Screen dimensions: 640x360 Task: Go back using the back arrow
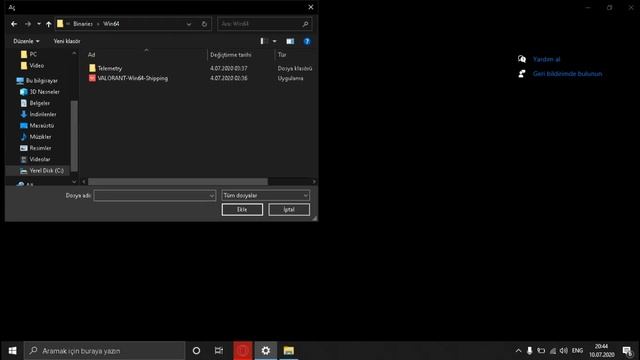14,24
